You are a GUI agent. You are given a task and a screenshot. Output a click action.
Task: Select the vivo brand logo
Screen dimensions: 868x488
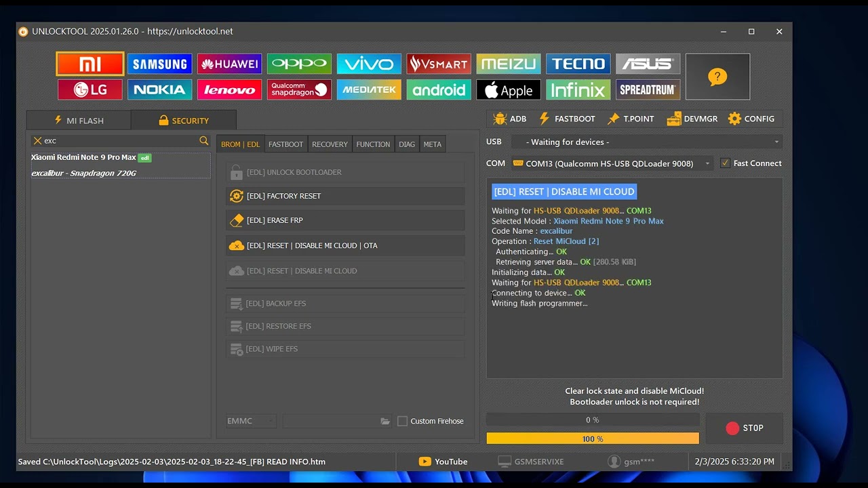coord(369,64)
